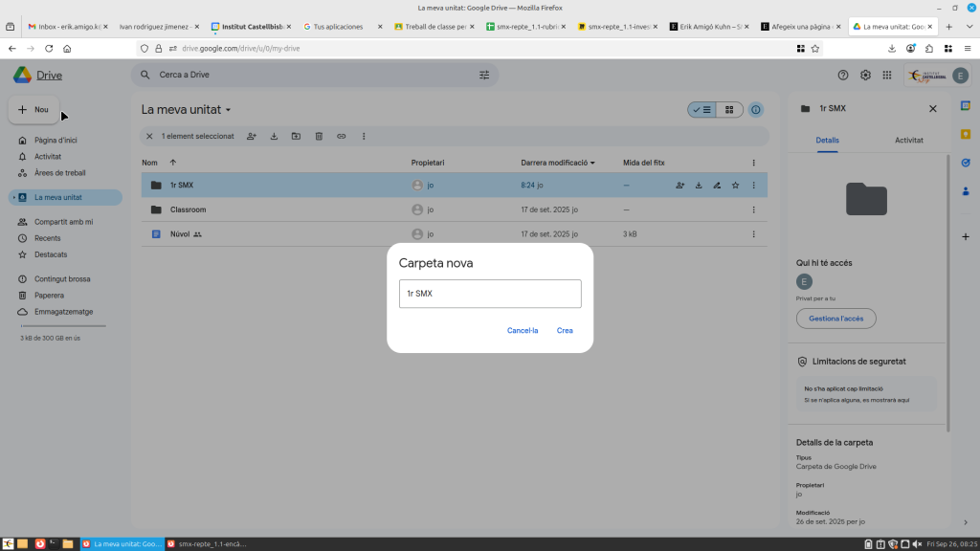
Task: Open Google Keep from the side panel
Action: [x=966, y=134]
